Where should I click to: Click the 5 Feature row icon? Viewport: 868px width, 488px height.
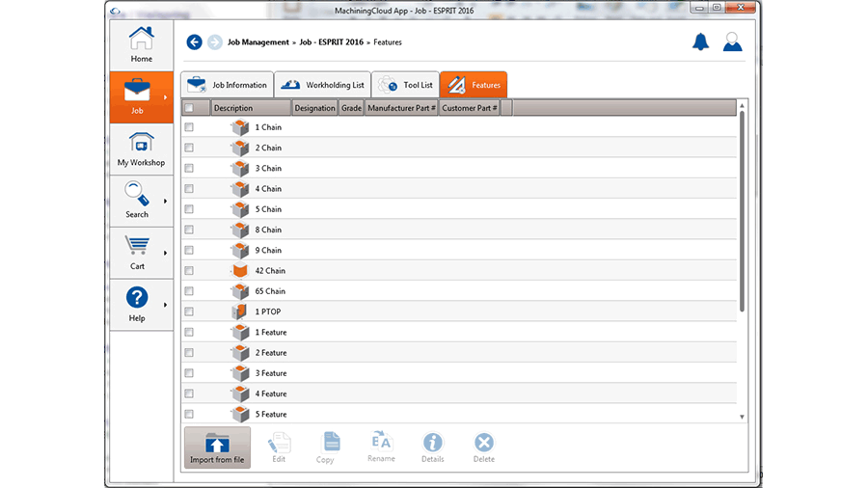tap(240, 414)
